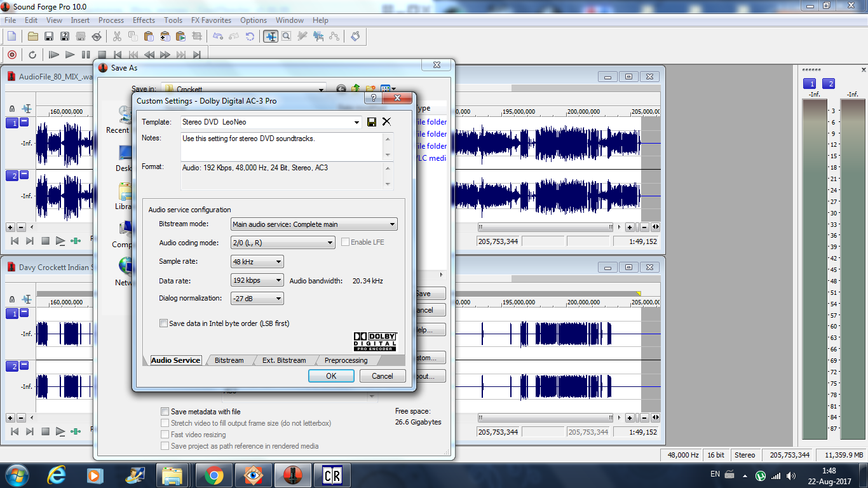Switch to the Preprocessing tab

[346, 360]
